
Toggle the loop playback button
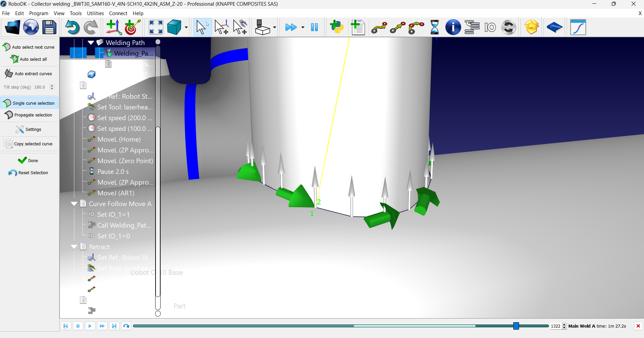pos(126,326)
